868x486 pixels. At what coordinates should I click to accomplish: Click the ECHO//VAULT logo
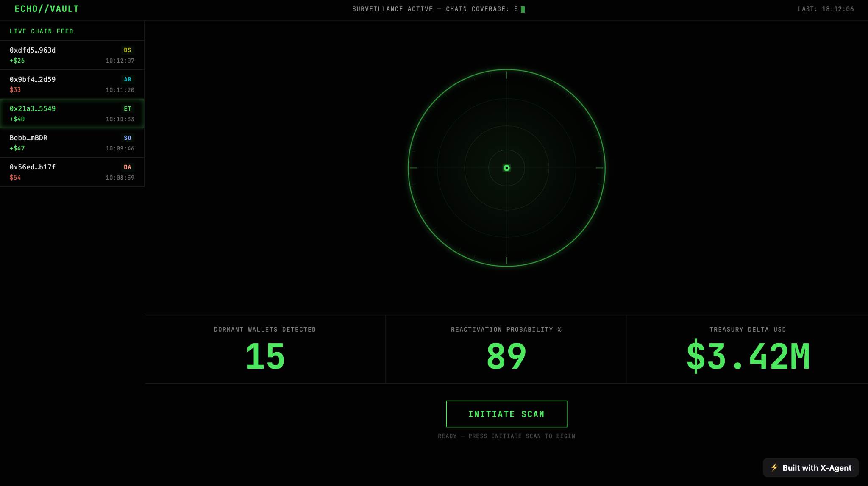(x=47, y=9)
